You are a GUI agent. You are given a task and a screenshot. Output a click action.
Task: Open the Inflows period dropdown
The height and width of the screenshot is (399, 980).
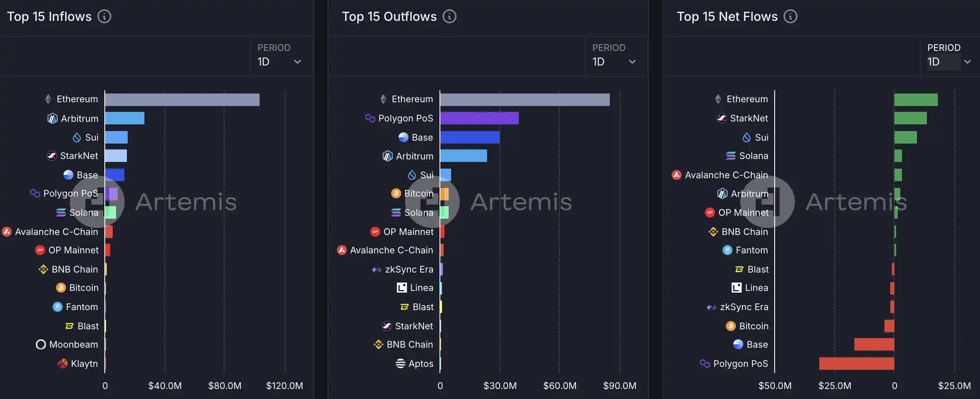tap(279, 62)
